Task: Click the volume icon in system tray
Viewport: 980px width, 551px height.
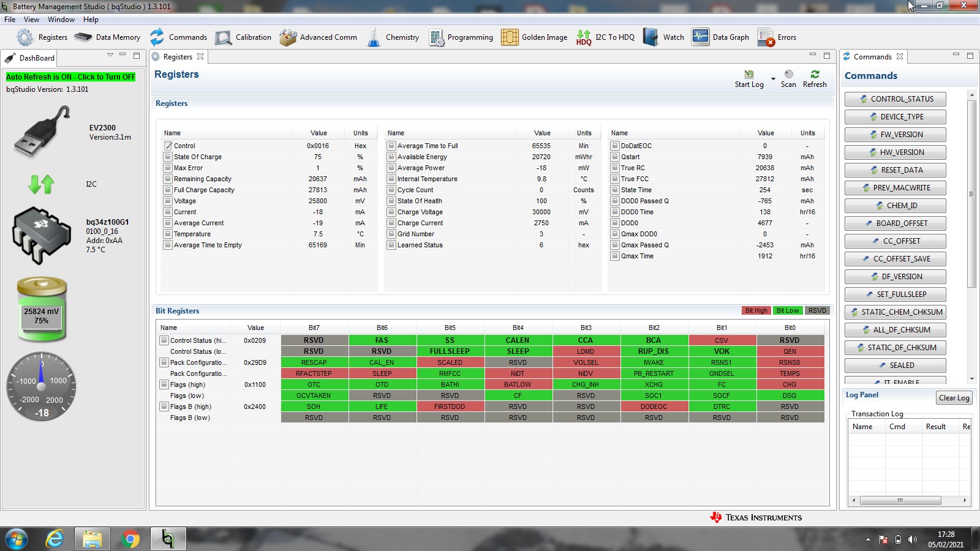Action: pos(913,539)
